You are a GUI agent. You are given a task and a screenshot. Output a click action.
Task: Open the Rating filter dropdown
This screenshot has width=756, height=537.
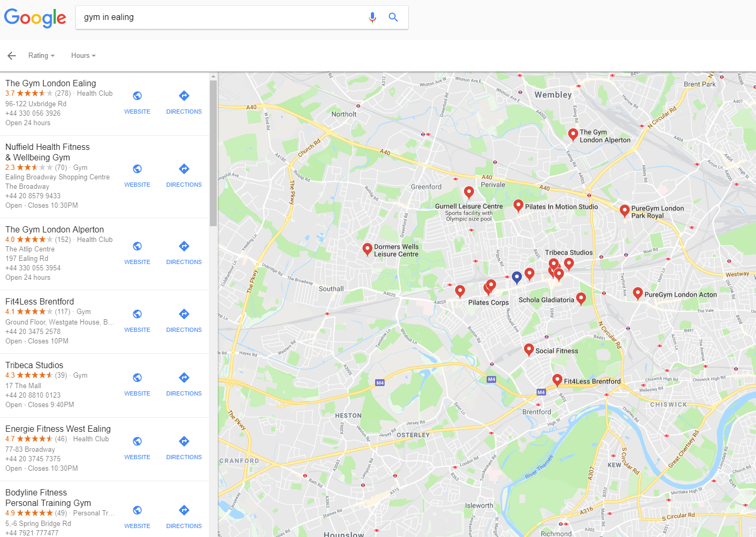click(41, 55)
